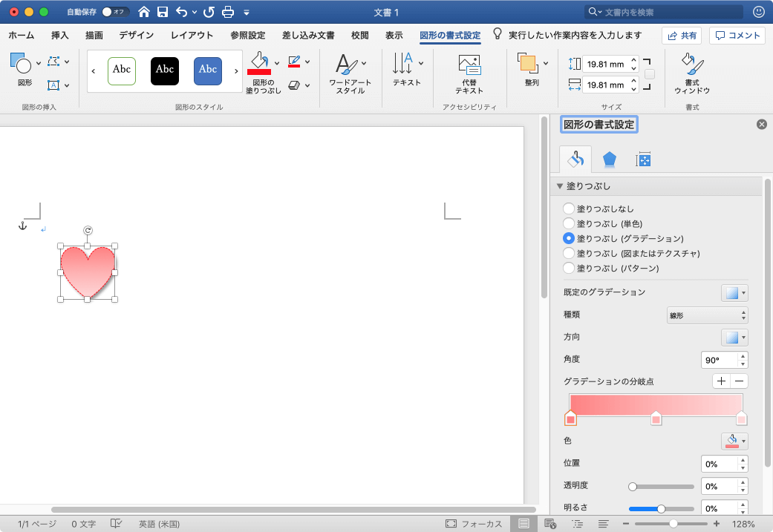Viewport: 773px width, 532px height.
Task: Open the 挿入 tab
Action: click(x=59, y=36)
